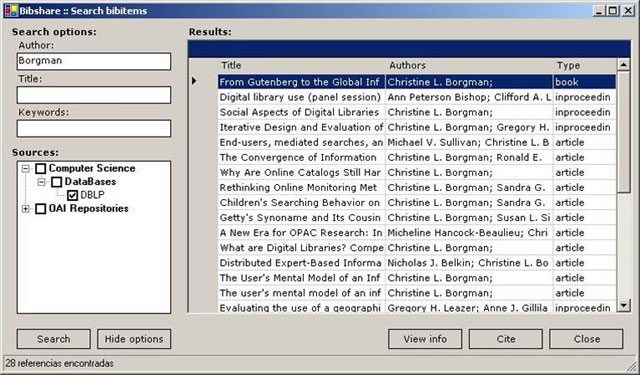Select row 'End-users, mediated searches, an'

click(417, 142)
